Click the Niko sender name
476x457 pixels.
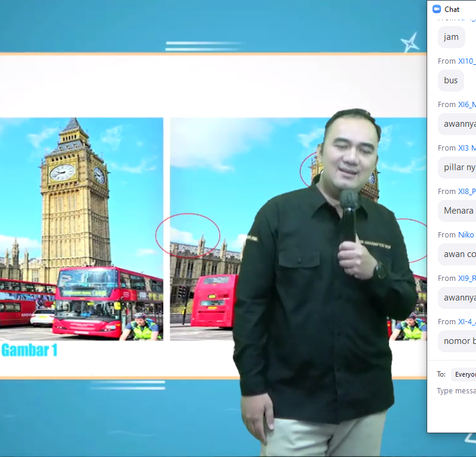(466, 234)
